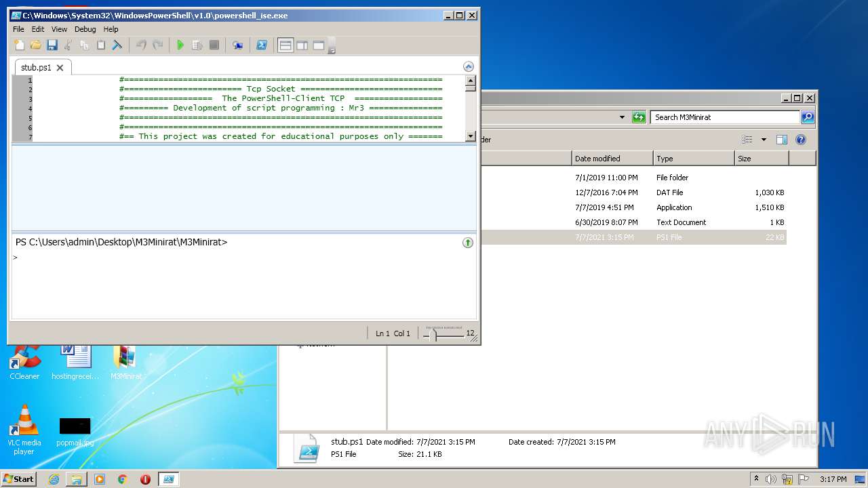Open the View menu
Image resolution: width=868 pixels, height=488 pixels.
(x=60, y=29)
